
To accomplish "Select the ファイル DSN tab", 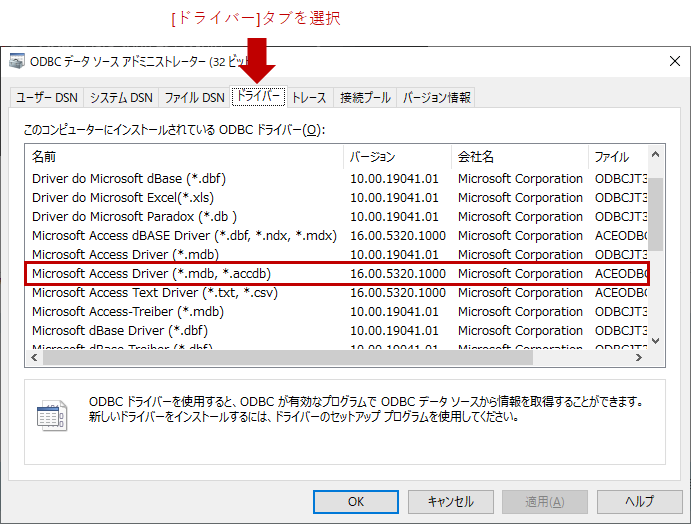I will point(194,97).
